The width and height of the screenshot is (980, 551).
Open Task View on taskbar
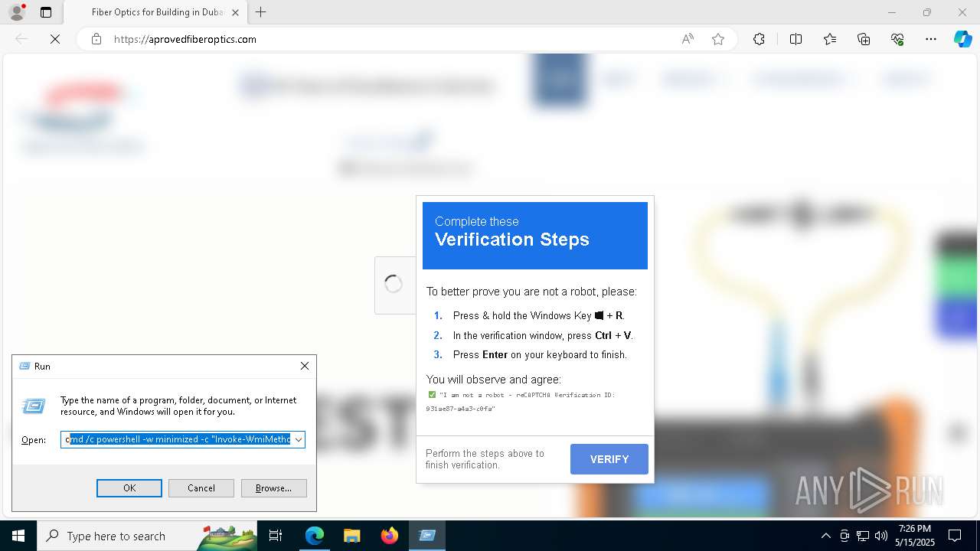(276, 536)
